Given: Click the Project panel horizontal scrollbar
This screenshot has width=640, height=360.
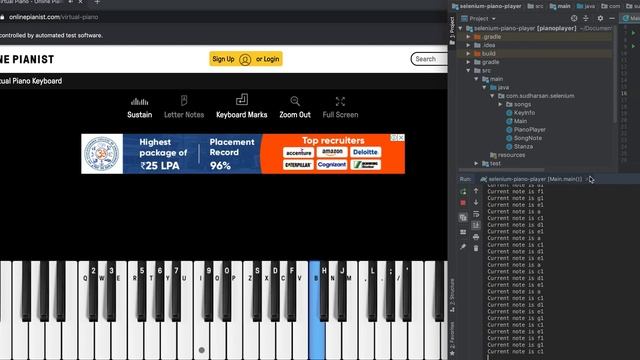Looking at the screenshot, I should [501, 170].
